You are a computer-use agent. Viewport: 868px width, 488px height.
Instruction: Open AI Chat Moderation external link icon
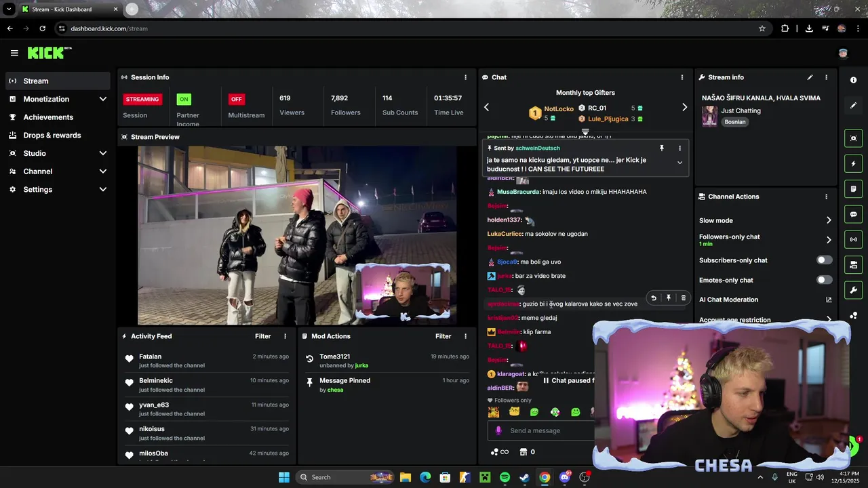pyautogui.click(x=829, y=300)
